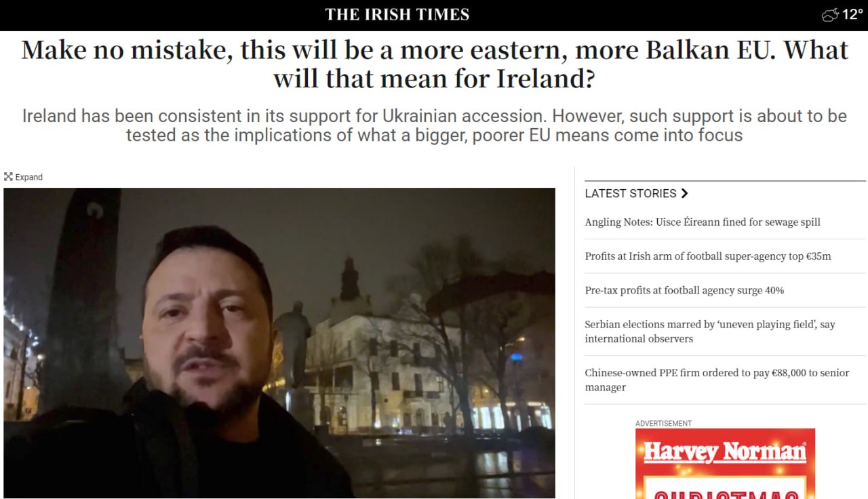Image resolution: width=868 pixels, height=499 pixels.
Task: Click the article headline about Balkan EU
Action: pyautogui.click(x=434, y=64)
